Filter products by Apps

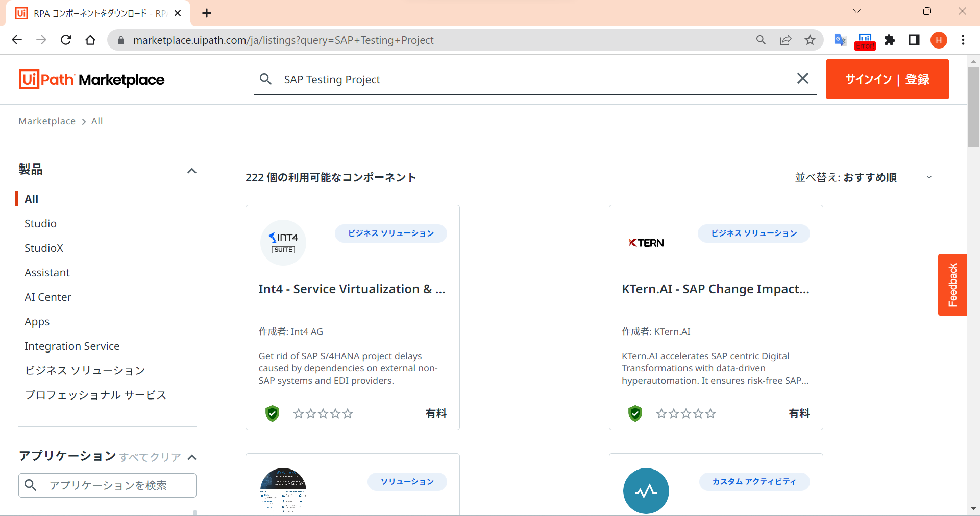pyautogui.click(x=37, y=322)
